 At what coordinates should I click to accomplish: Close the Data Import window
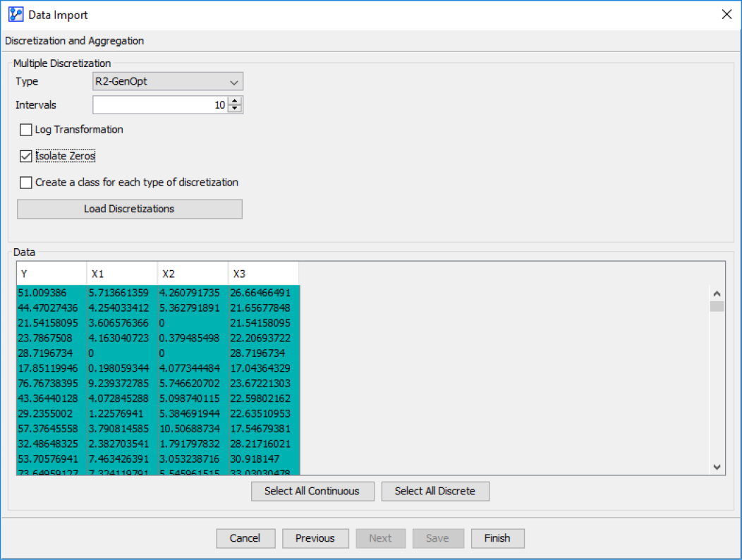[726, 15]
